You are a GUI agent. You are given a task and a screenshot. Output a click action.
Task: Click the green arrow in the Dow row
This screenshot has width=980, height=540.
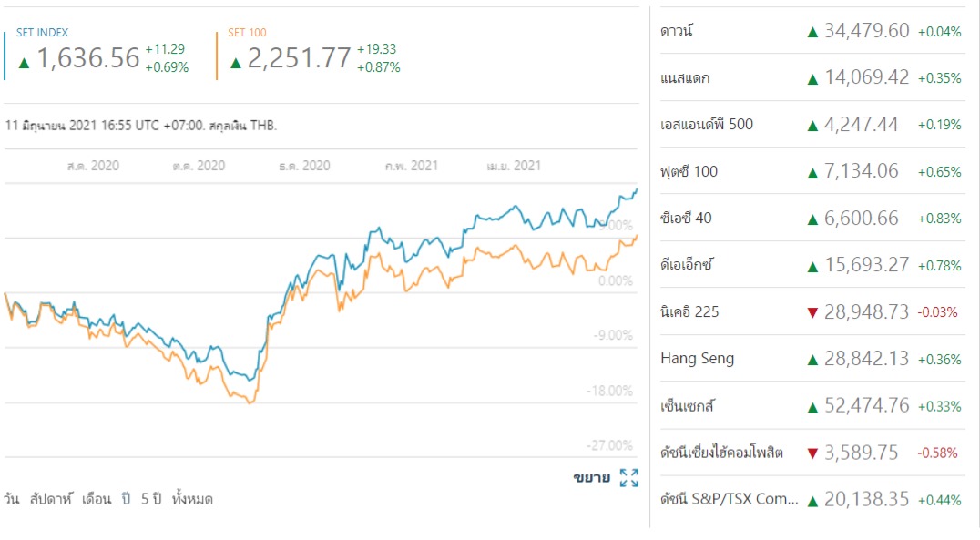pyautogui.click(x=812, y=32)
